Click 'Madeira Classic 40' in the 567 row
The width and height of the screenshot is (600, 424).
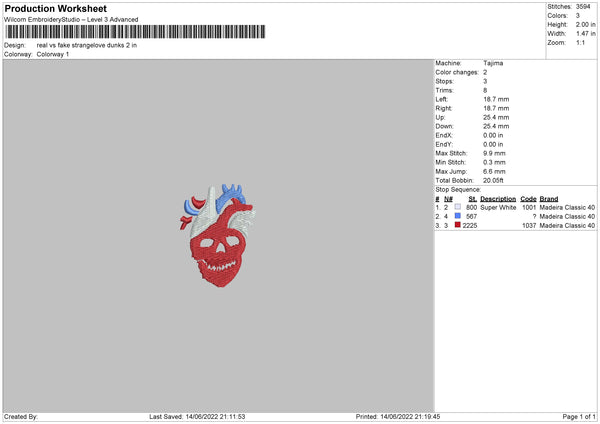(567, 217)
